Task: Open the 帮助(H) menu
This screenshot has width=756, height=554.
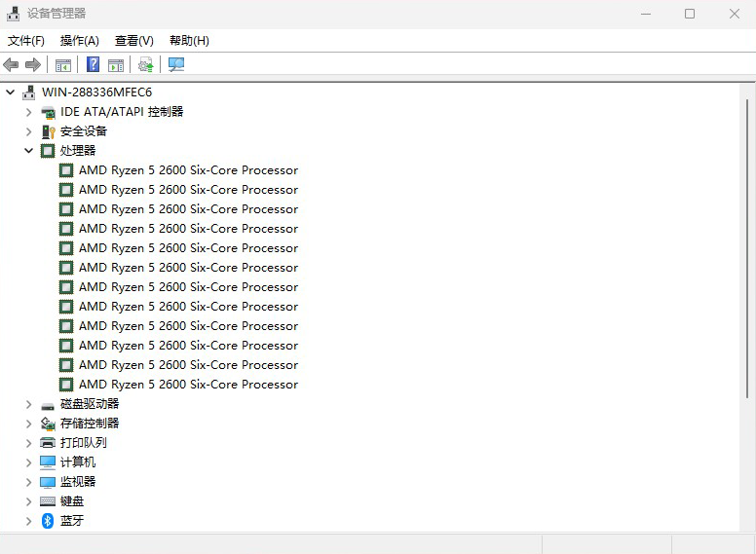Action: pyautogui.click(x=189, y=41)
